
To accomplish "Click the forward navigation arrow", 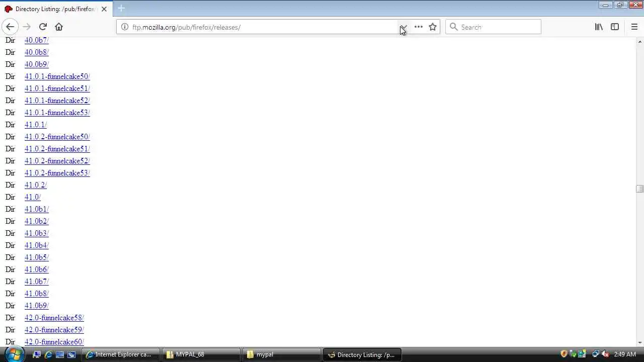I will point(27,27).
